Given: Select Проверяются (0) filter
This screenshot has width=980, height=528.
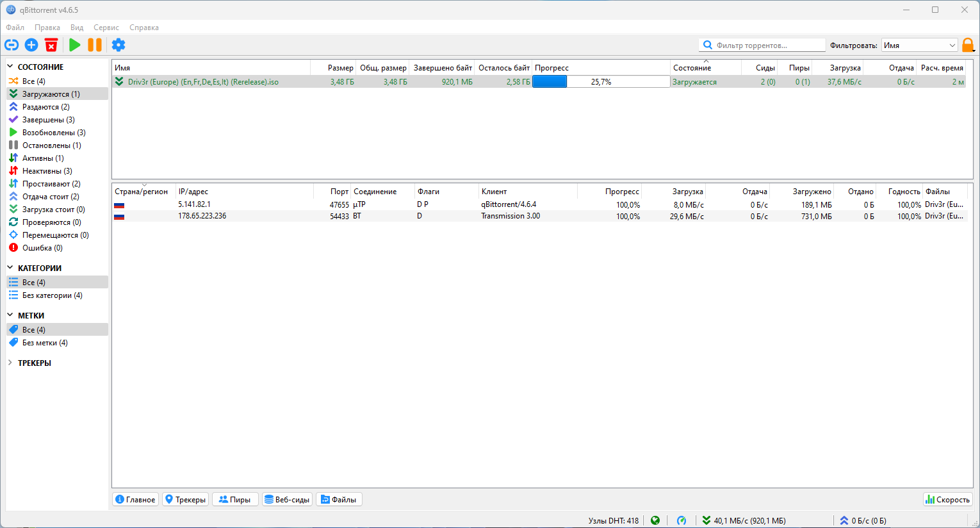Looking at the screenshot, I should (57, 222).
